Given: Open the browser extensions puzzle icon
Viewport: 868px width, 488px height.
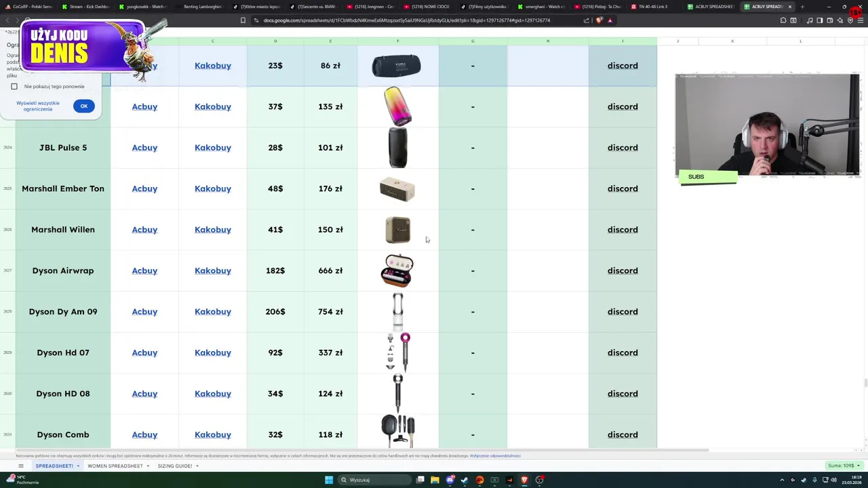Looking at the screenshot, I should (783, 20).
